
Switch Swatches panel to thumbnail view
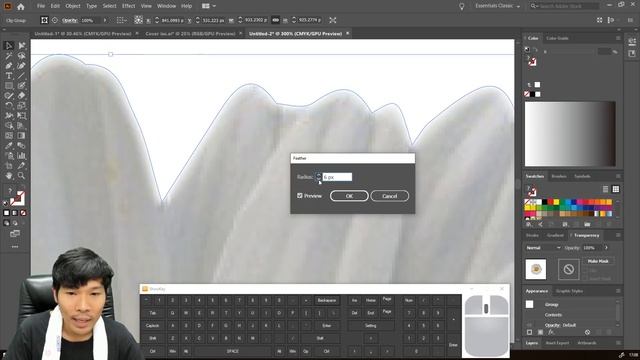click(x=616, y=189)
